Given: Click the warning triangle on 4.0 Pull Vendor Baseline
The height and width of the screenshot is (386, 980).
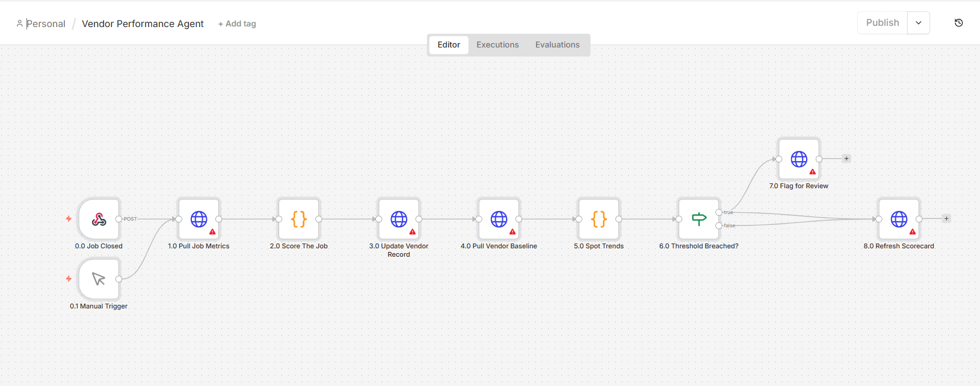Looking at the screenshot, I should point(513,231).
